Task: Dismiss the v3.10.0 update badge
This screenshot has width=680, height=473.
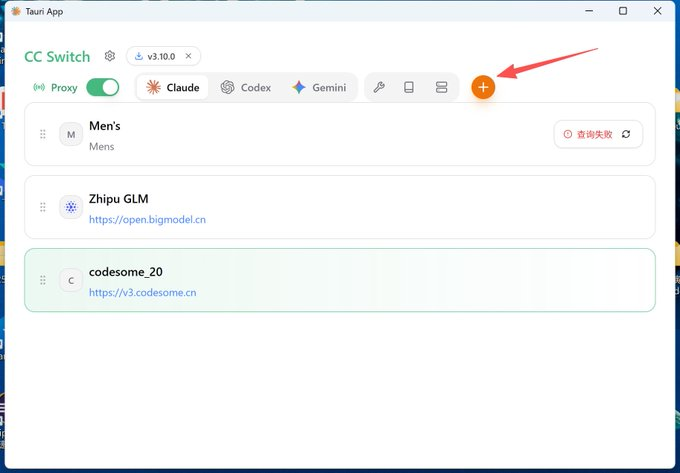Action: [x=188, y=56]
